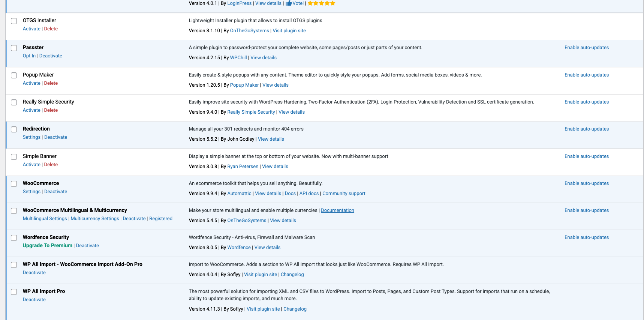Click Opt In under Passster

click(x=29, y=56)
